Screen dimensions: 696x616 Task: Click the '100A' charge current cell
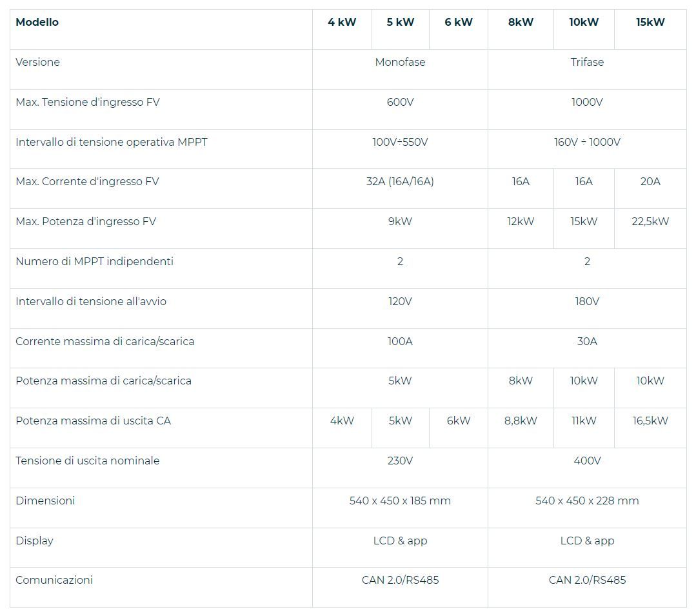(x=400, y=341)
